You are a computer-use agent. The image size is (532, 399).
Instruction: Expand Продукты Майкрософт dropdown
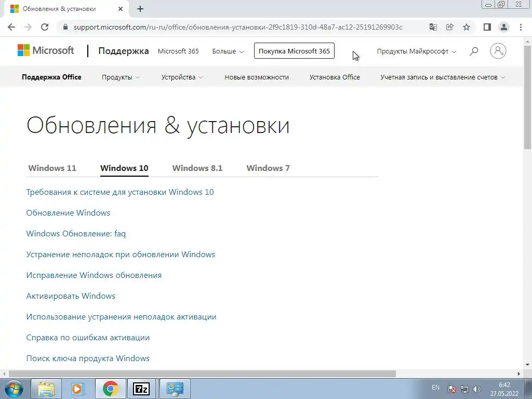point(416,51)
